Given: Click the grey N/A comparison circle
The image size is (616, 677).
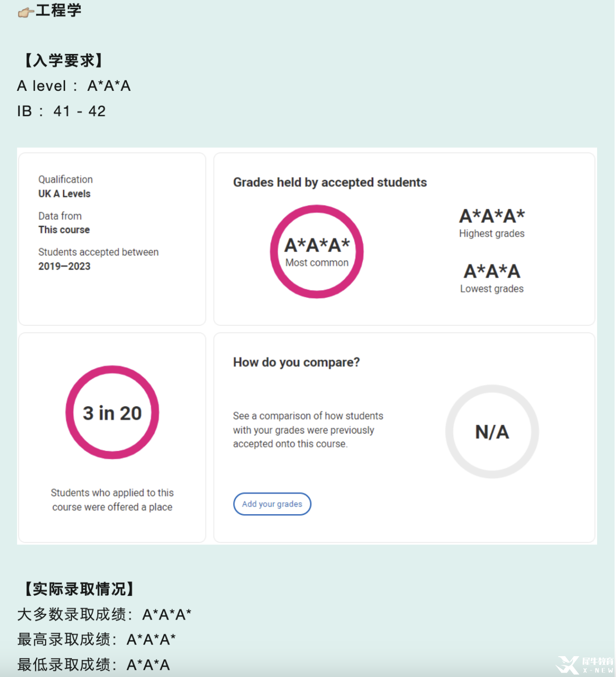Looking at the screenshot, I should (492, 432).
